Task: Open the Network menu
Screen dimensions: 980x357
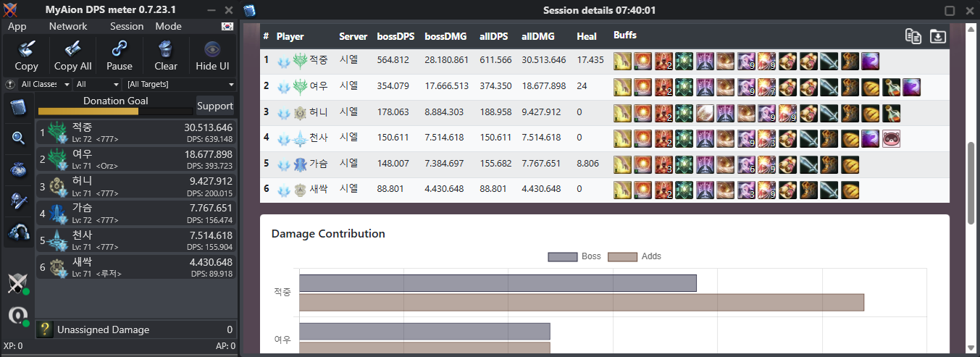Action: click(68, 26)
